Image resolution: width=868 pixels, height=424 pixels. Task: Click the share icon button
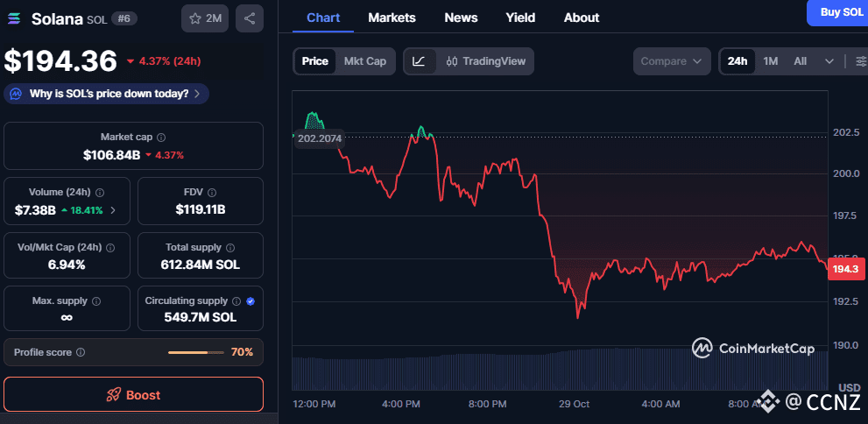pyautogui.click(x=250, y=18)
